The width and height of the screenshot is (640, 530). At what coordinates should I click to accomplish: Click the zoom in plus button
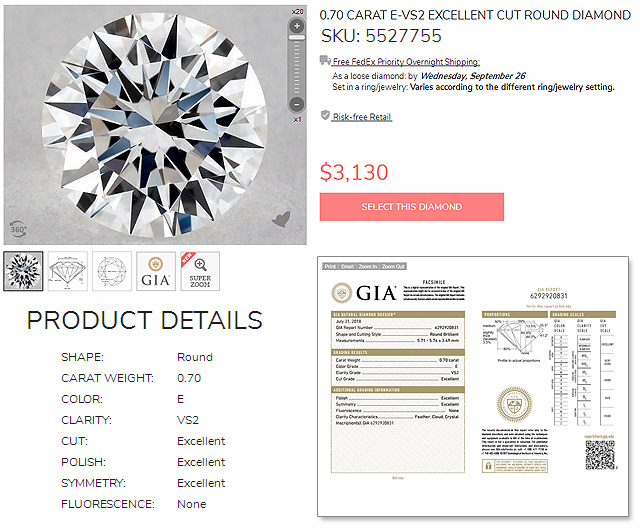(x=297, y=25)
